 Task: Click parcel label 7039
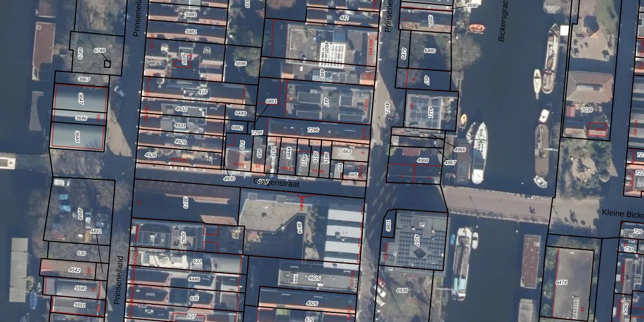tap(587, 110)
